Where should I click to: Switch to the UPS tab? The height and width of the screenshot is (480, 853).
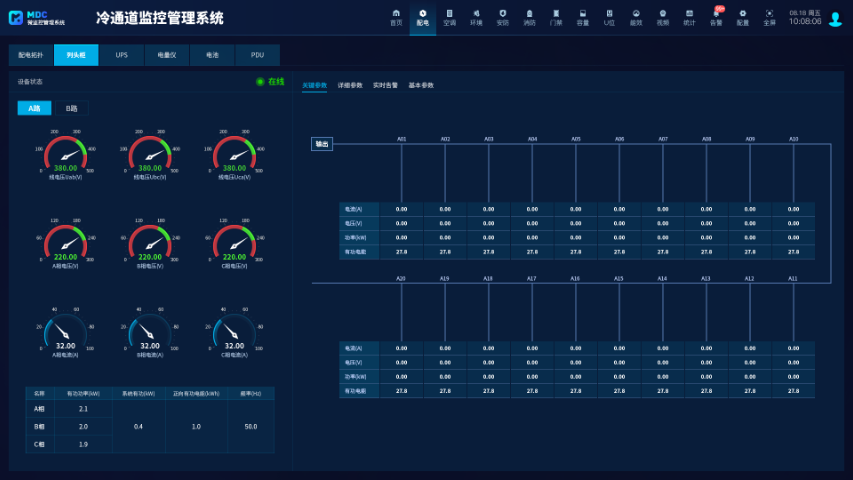[121, 55]
